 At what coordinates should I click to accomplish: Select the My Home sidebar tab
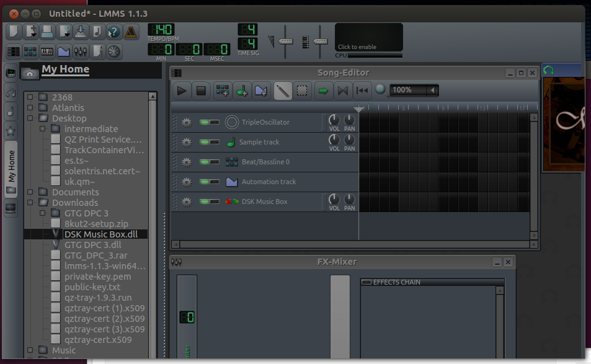tap(11, 169)
